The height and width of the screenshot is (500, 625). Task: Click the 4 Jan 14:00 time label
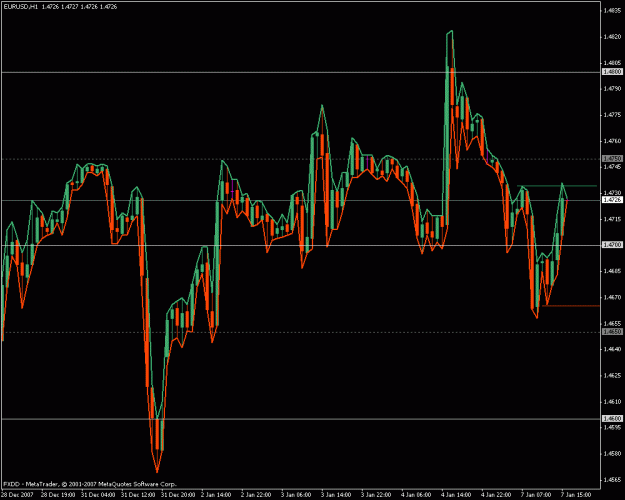click(x=457, y=495)
